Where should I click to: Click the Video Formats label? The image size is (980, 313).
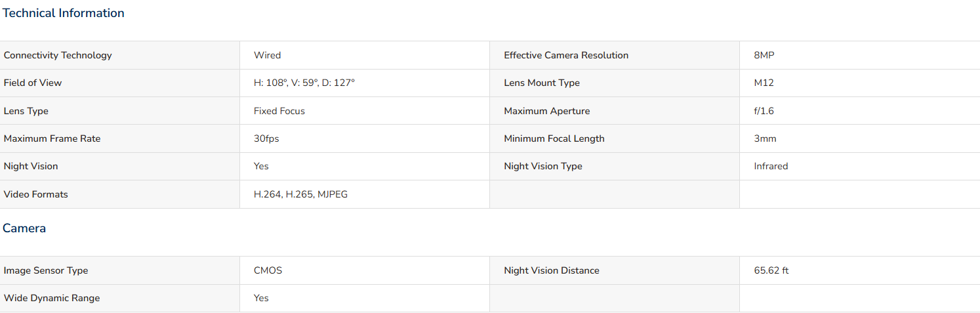click(x=36, y=194)
